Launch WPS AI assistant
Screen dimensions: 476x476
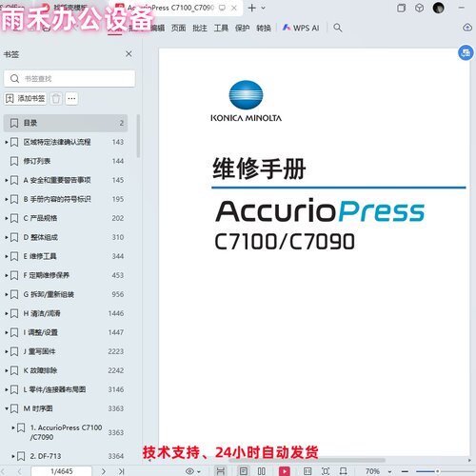pyautogui.click(x=301, y=28)
